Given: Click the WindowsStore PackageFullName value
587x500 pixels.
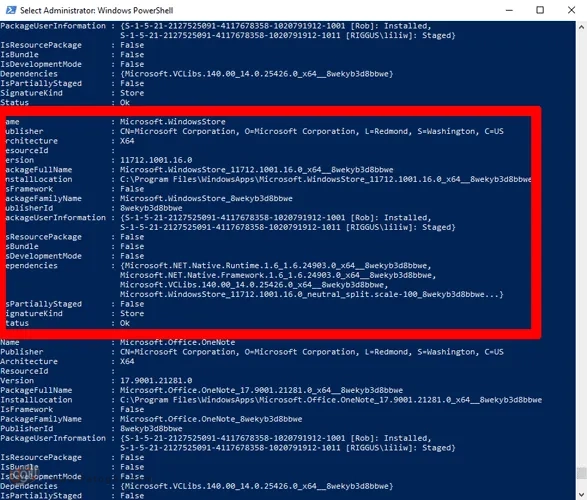Looking at the screenshot, I should click(256, 170).
